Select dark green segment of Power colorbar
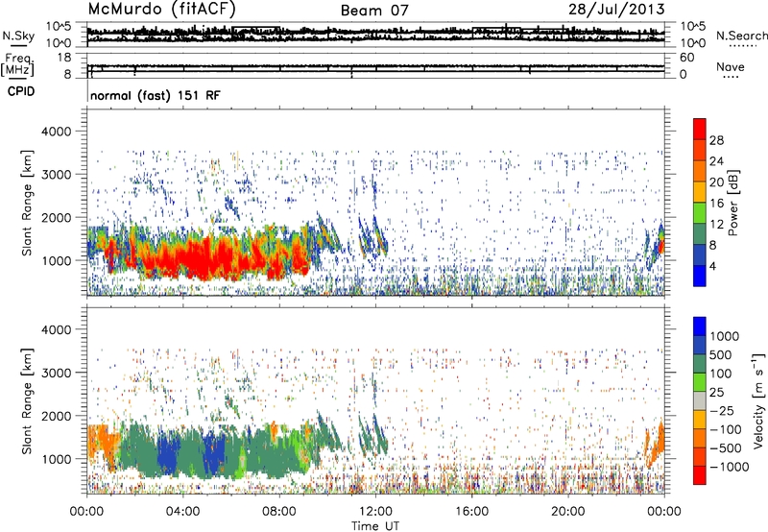 click(x=700, y=233)
